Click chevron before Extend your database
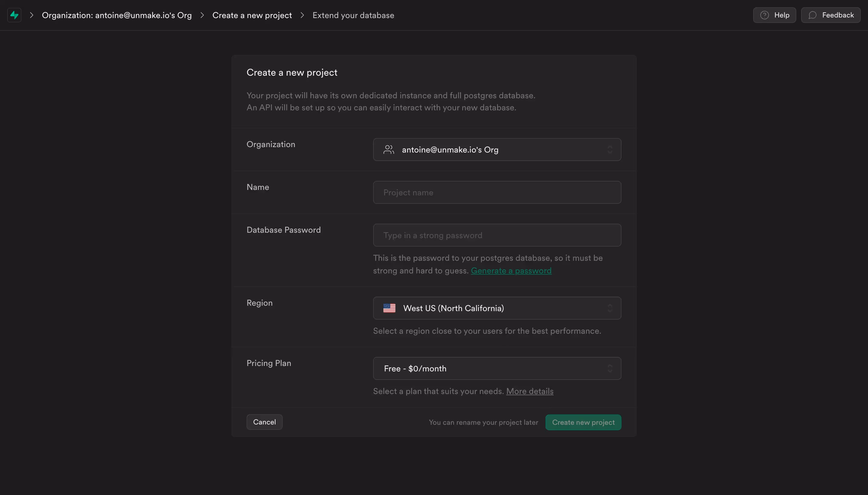868x495 pixels. 302,15
